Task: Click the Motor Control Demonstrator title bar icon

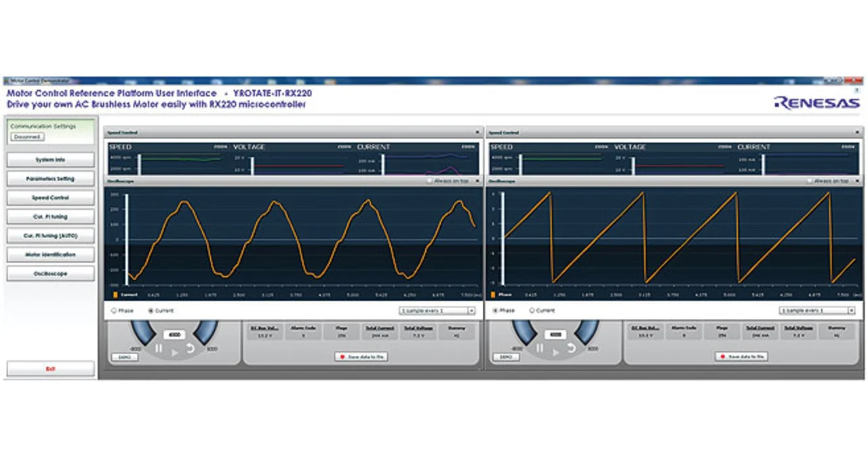Action: point(7,80)
